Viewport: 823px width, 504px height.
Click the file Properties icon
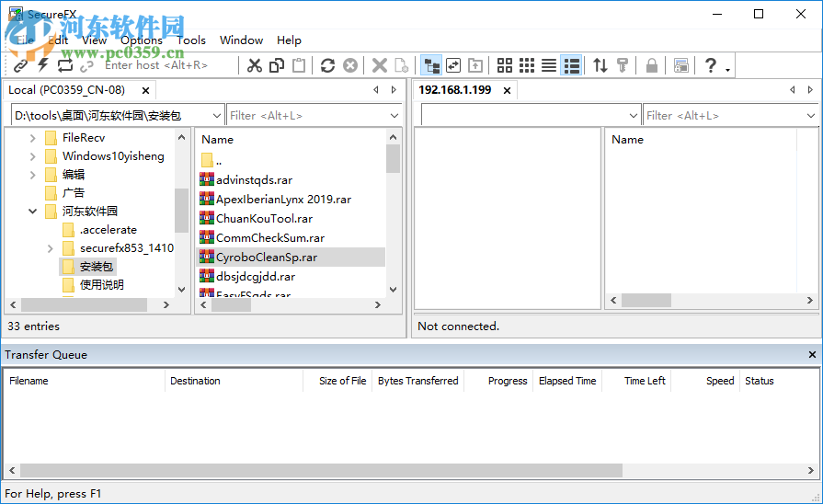coord(402,65)
